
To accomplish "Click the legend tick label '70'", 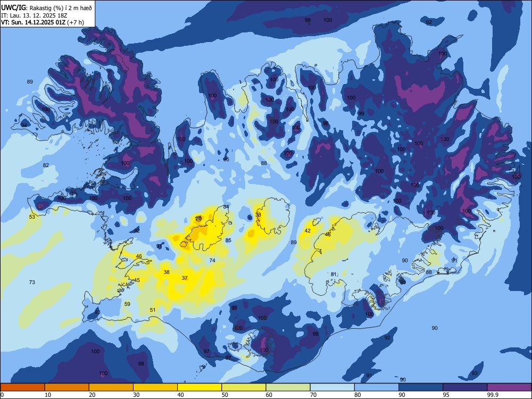I will click(x=313, y=395).
